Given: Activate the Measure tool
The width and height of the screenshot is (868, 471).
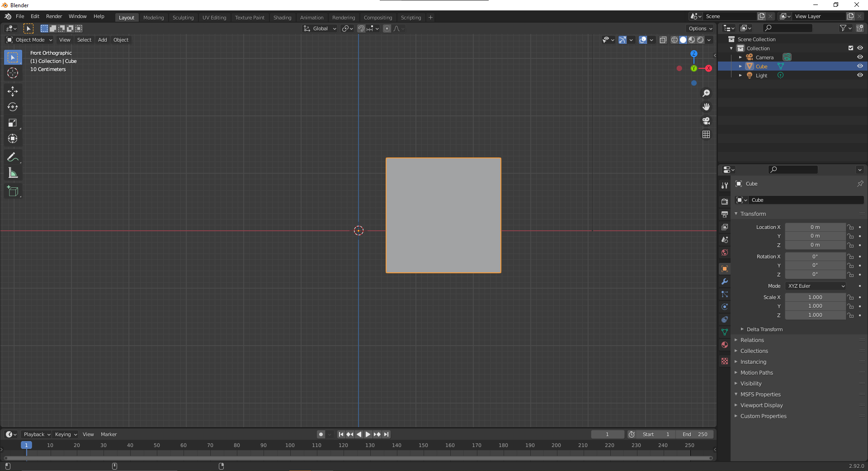Looking at the screenshot, I should pos(13,172).
